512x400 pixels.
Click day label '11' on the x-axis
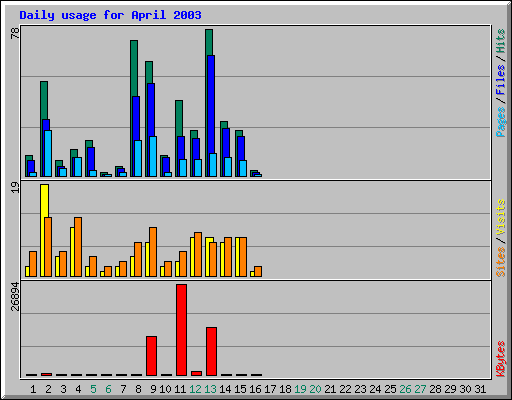180,389
